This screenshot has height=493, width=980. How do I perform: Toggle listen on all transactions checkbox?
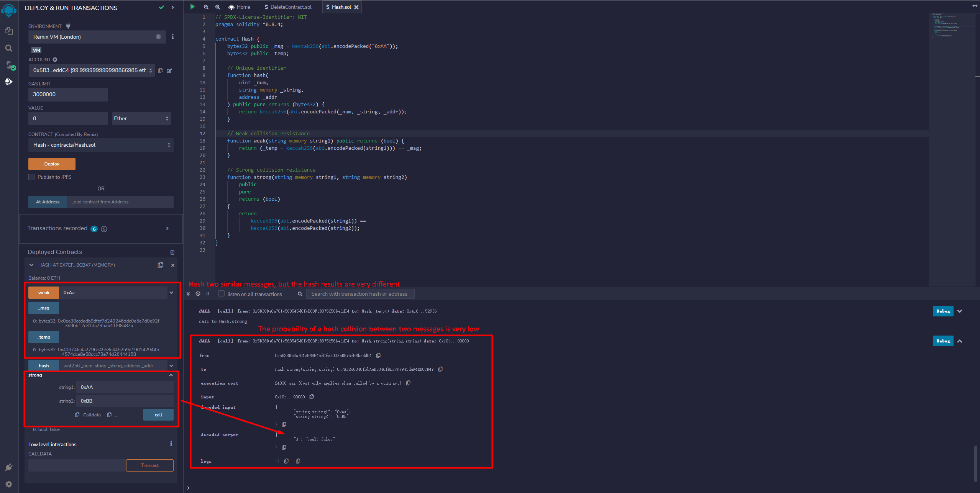[x=222, y=294]
